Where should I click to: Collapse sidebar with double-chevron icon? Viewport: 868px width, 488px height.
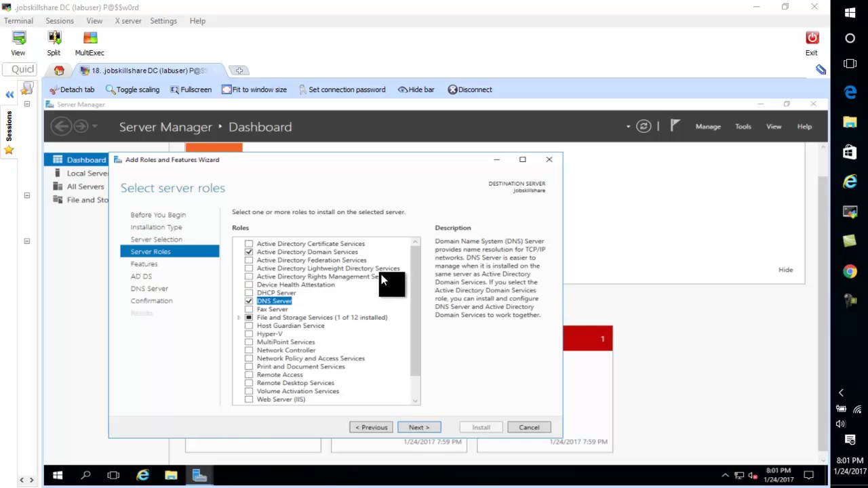9,95
